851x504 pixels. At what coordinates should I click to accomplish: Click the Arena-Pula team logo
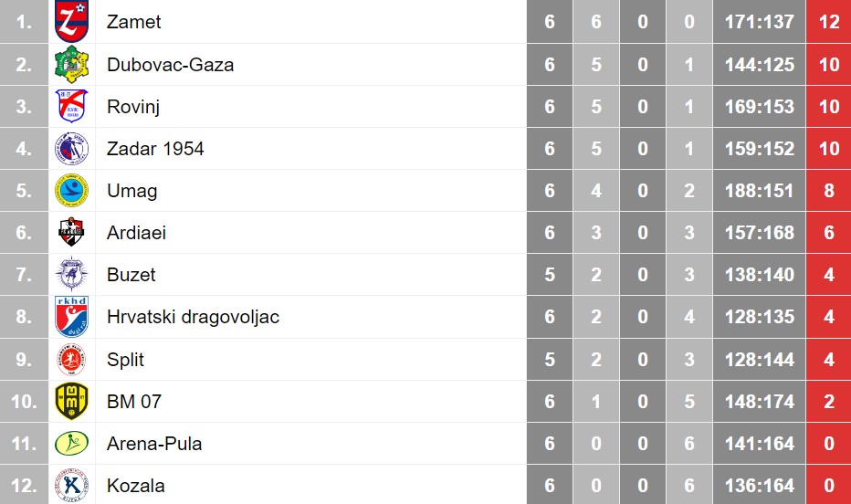[71, 444]
